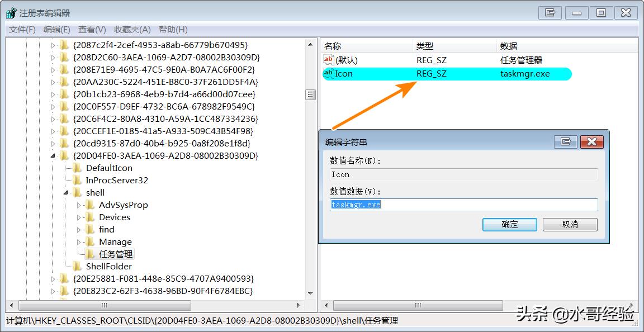Click folder icon of {20E823C2-62F3-4638-96BD-90F4F6784EBC}
This screenshot has width=644, height=332.
[x=64, y=291]
